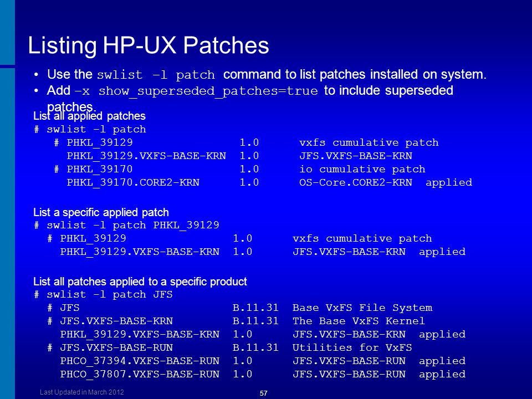Select the command "# swlist -l patch PHKL_39129"
This screenshot has width=532, height=399.
[x=126, y=226]
